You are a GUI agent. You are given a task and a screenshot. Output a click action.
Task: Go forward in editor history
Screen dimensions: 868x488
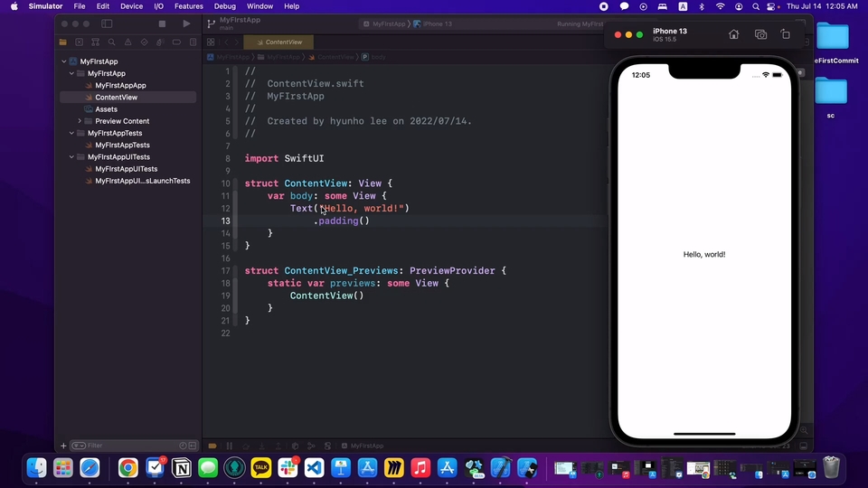pyautogui.click(x=236, y=42)
